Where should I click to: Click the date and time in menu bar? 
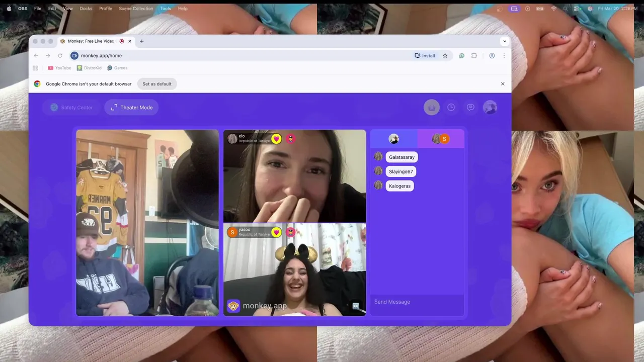click(618, 9)
